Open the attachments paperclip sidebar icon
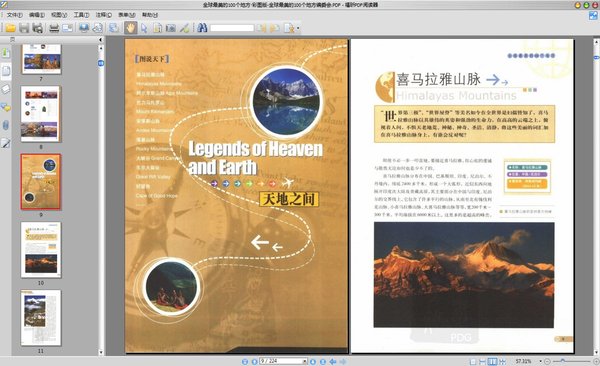This screenshot has width=600, height=366. 6,125
